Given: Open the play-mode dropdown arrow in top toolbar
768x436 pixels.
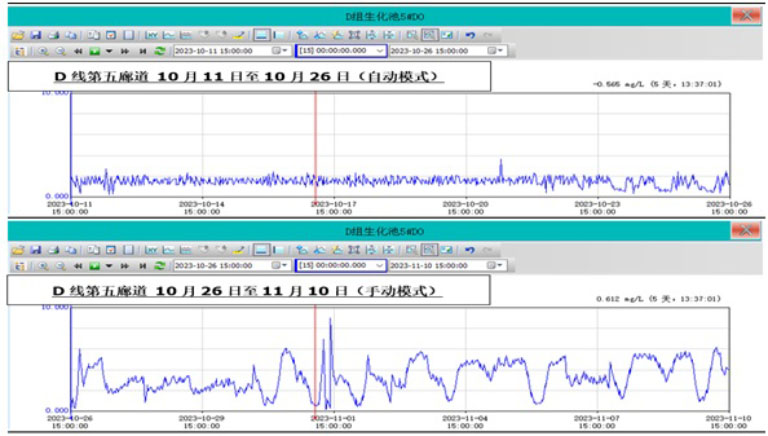Looking at the screenshot, I should click(109, 51).
